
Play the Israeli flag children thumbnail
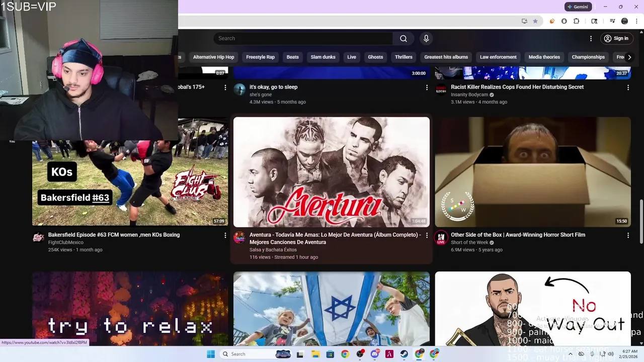332,308
